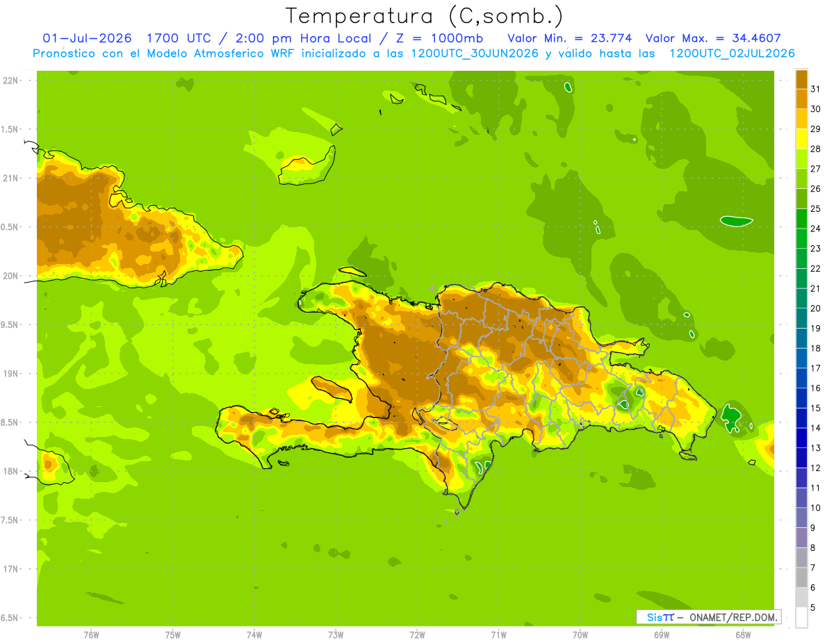
Task: Click the "Valor Min. = 23.774" text
Action: click(x=570, y=38)
